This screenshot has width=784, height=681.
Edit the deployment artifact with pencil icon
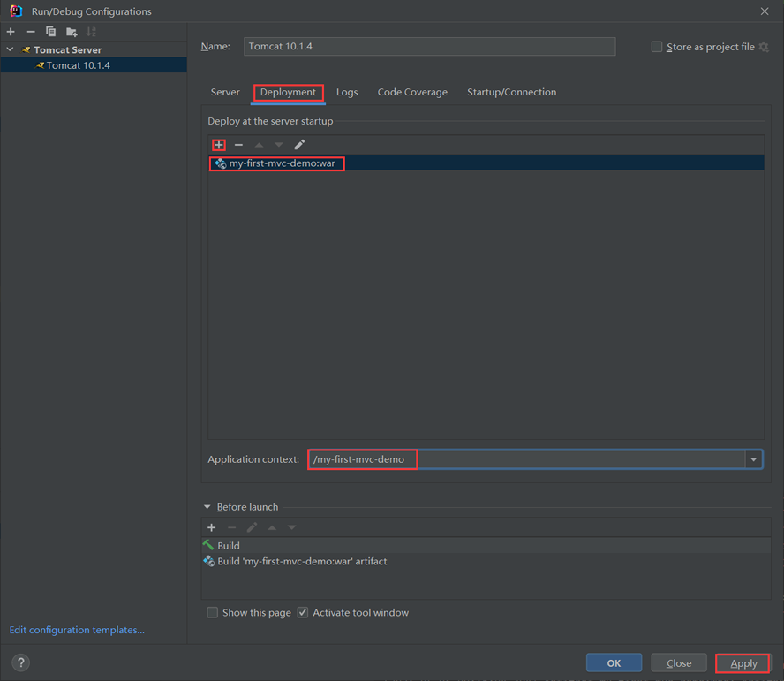coord(299,145)
